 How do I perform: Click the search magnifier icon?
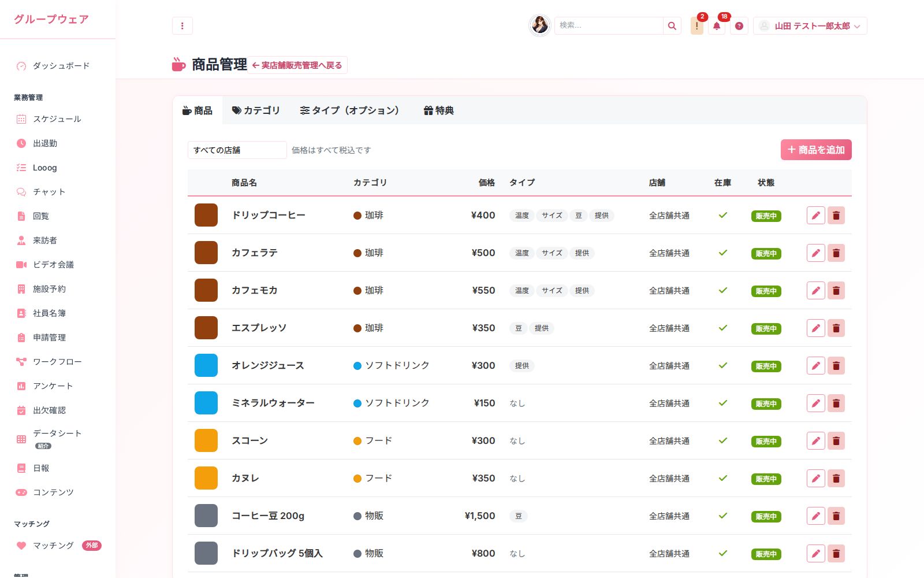pos(672,25)
